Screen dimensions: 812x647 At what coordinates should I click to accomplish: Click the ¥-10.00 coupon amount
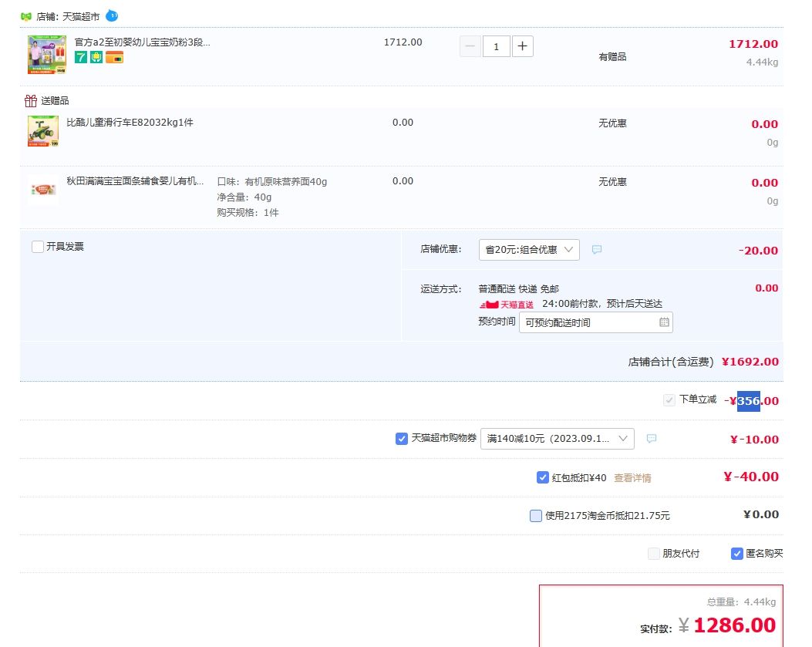(754, 440)
